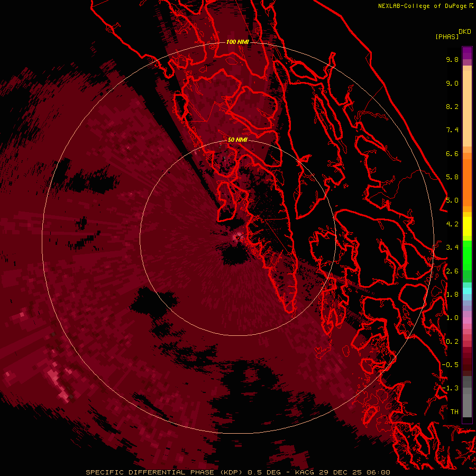Pick the yellow segment of the color bar
The image size is (476, 476).
467,226
